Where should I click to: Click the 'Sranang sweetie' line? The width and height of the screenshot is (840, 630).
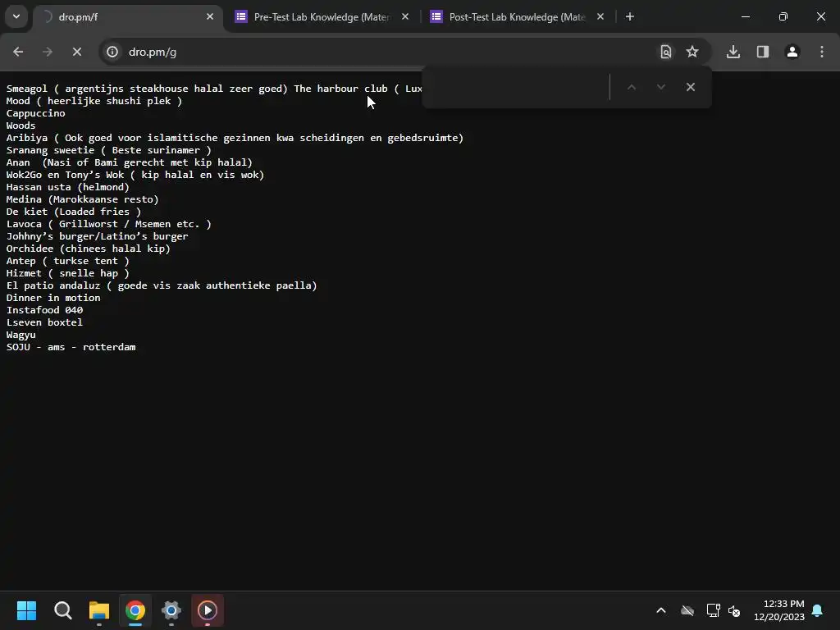[x=109, y=150]
